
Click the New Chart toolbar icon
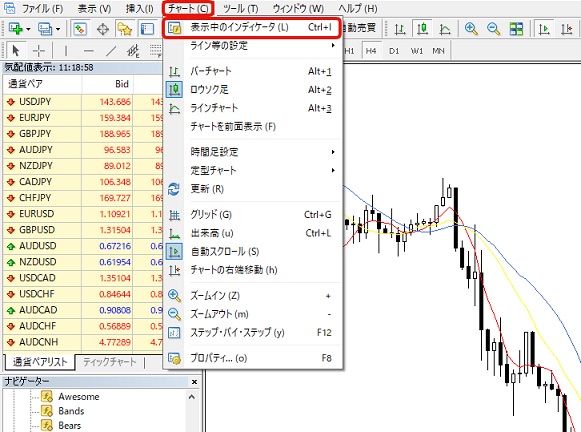(x=16, y=29)
